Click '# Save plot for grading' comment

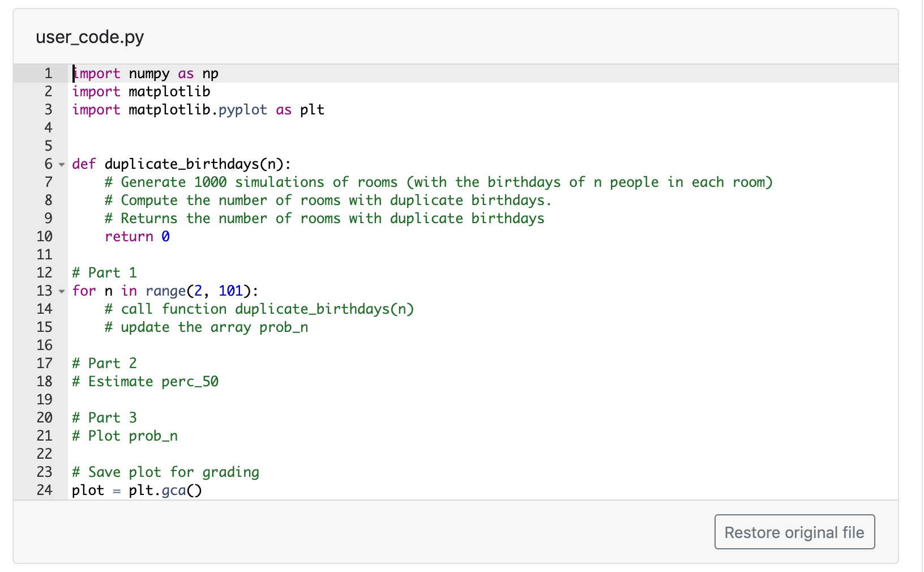tap(166, 472)
